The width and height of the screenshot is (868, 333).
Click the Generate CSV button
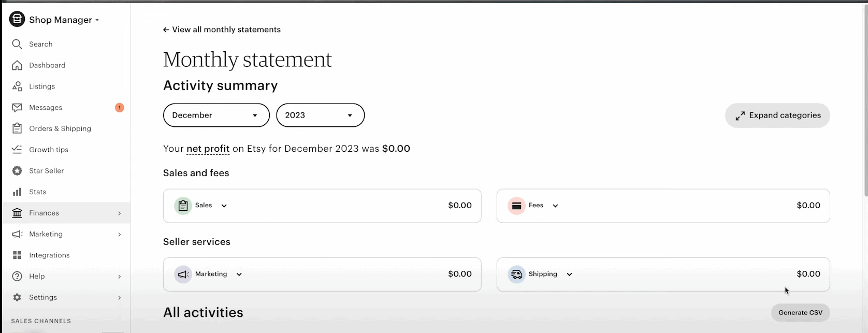(800, 312)
